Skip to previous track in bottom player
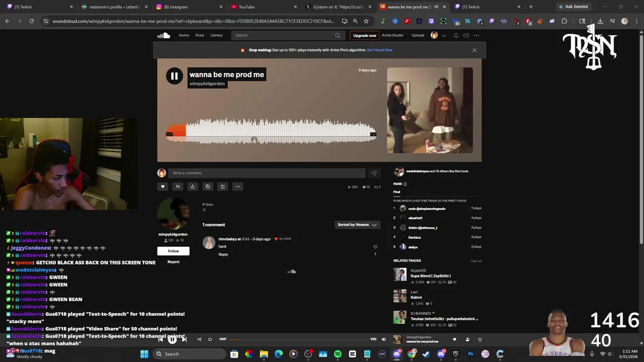The width and height of the screenshot is (644, 362). click(x=160, y=339)
